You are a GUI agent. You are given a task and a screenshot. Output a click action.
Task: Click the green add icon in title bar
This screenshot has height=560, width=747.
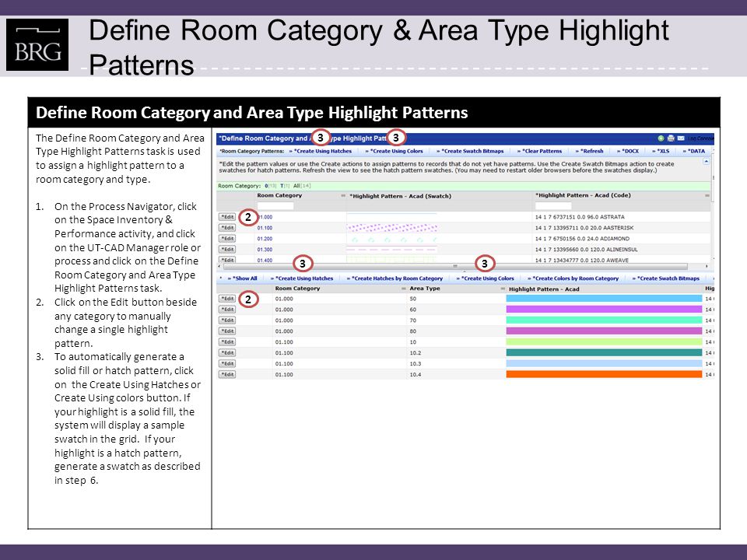point(661,138)
